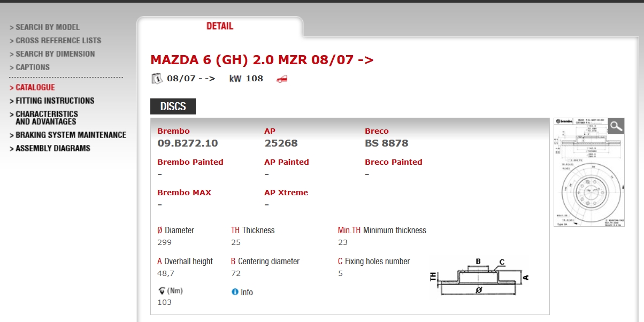Click AP part number 25268

[x=281, y=143]
